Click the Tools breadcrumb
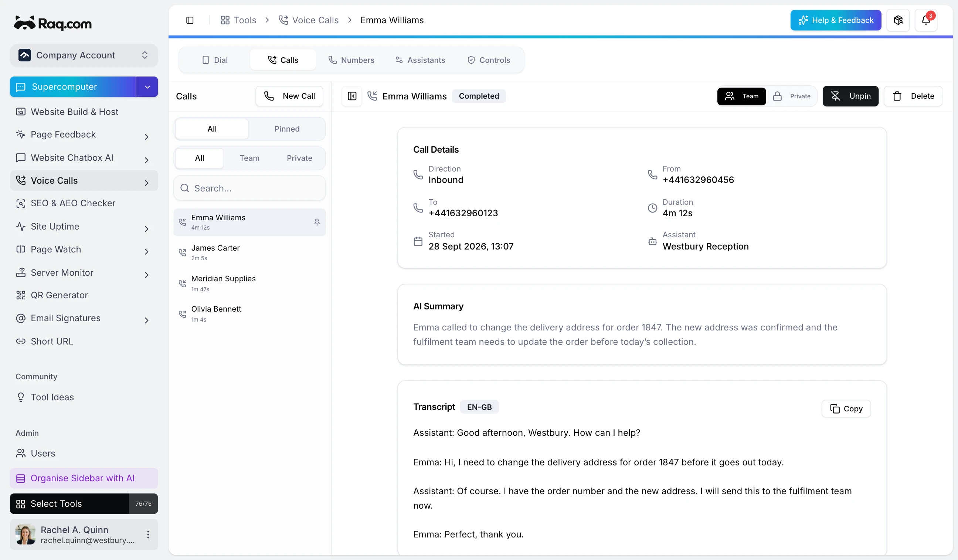958x560 pixels. 238,20
